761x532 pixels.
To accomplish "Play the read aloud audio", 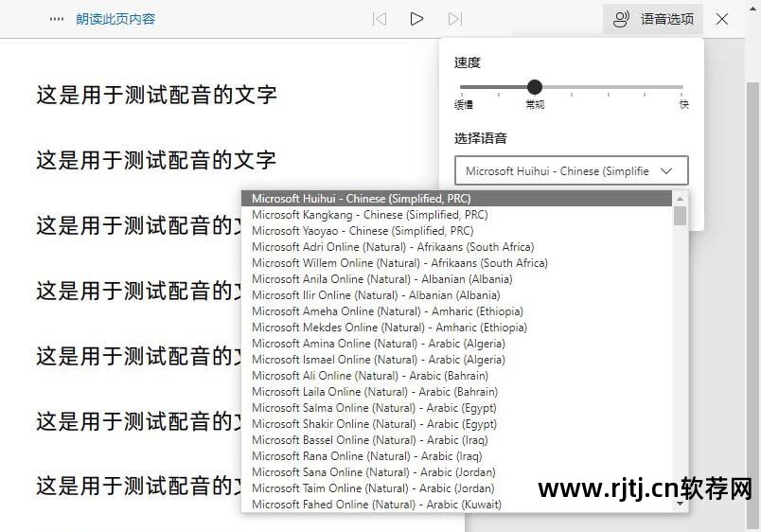I will (x=416, y=19).
